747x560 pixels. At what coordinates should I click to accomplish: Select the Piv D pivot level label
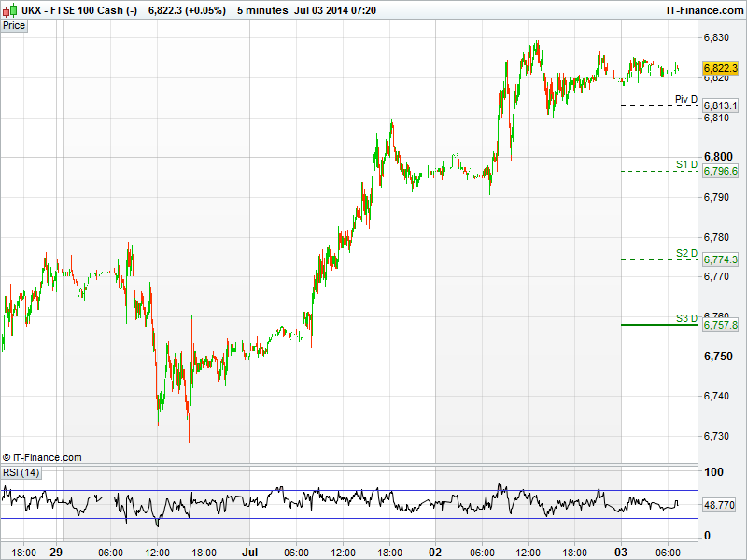[686, 99]
